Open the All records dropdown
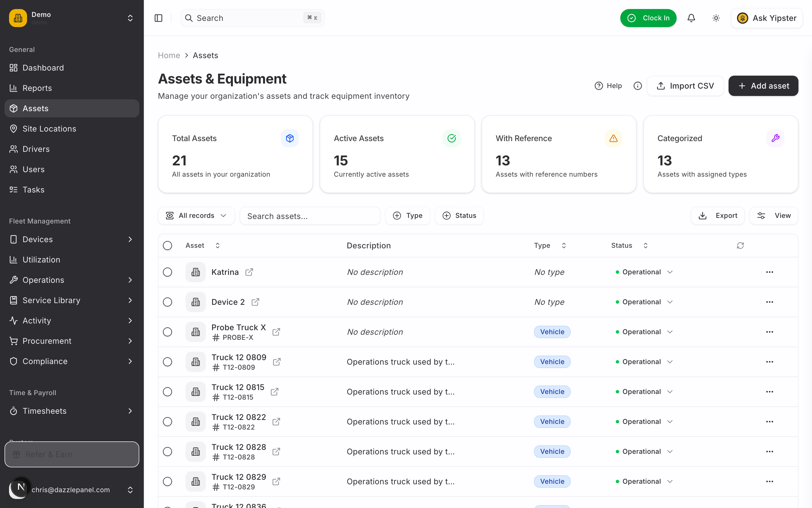Image resolution: width=812 pixels, height=508 pixels. 196,216
